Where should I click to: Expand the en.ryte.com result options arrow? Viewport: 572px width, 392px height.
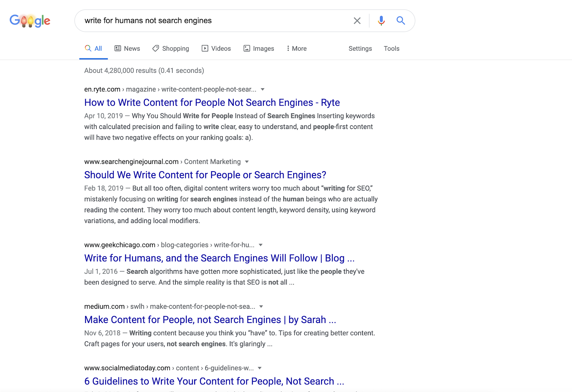coord(263,89)
